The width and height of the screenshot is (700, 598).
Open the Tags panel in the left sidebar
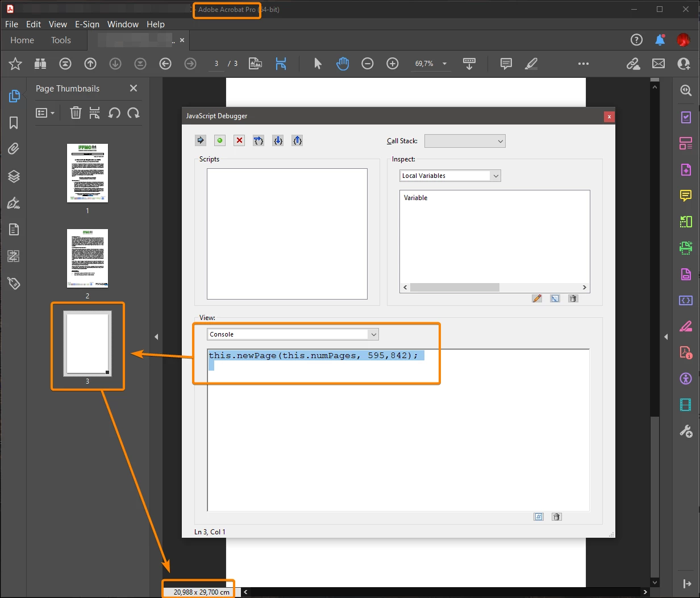point(14,283)
